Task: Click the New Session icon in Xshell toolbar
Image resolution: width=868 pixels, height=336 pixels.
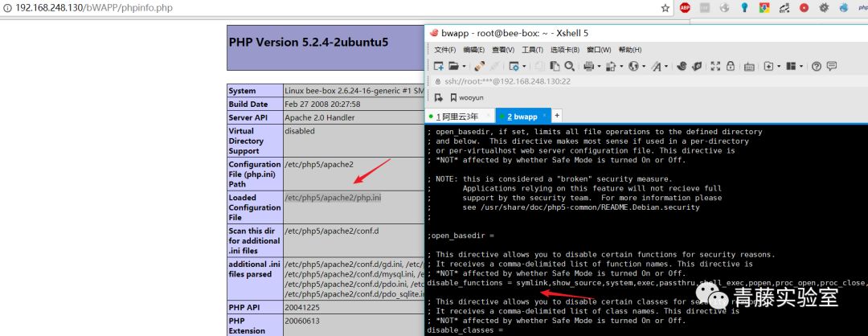Action: point(439,67)
